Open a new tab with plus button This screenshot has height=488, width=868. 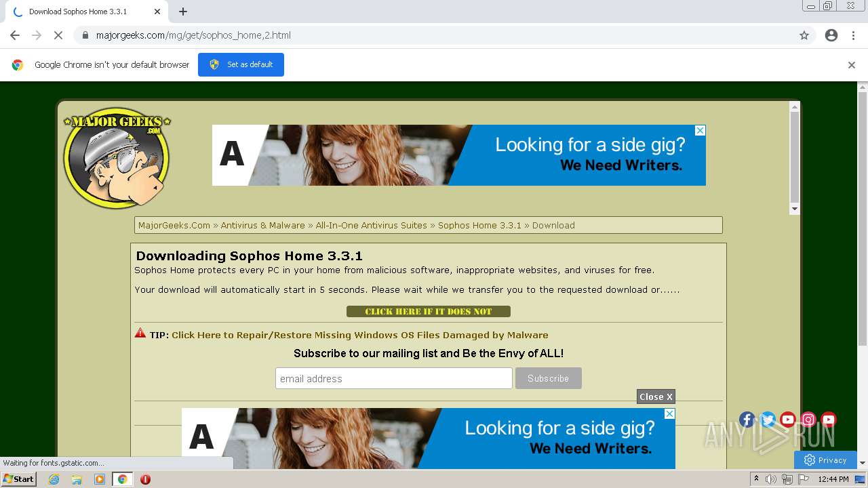point(183,12)
